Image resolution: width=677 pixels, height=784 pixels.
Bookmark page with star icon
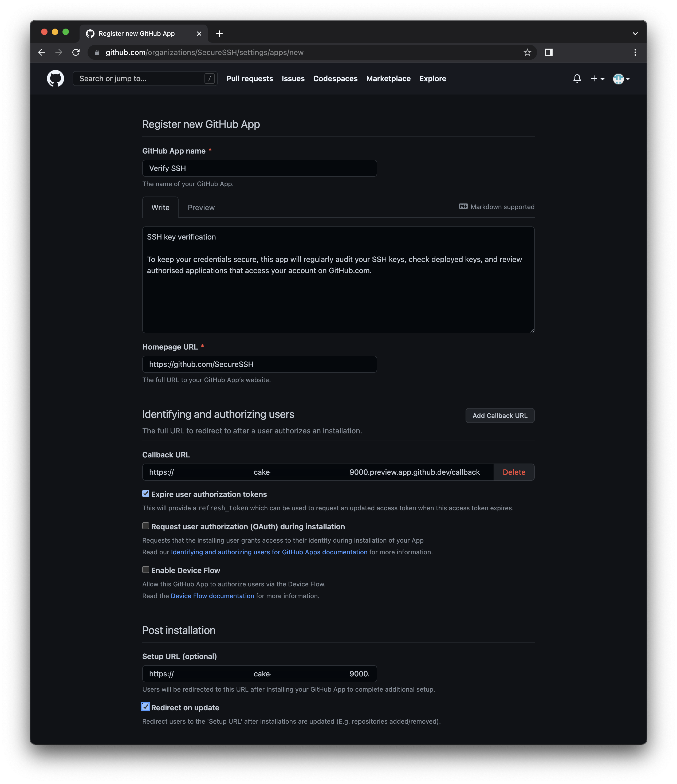pos(527,53)
